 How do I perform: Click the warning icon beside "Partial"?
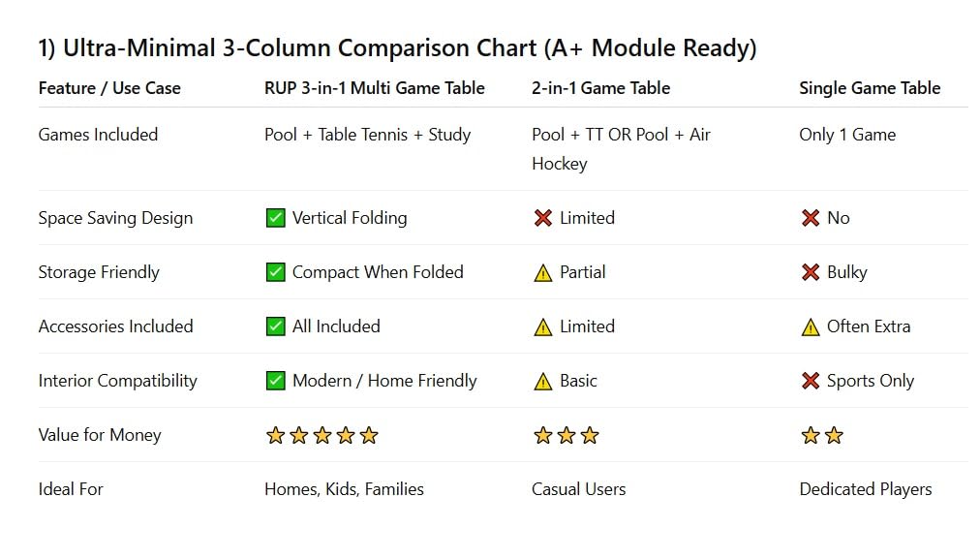pos(543,272)
